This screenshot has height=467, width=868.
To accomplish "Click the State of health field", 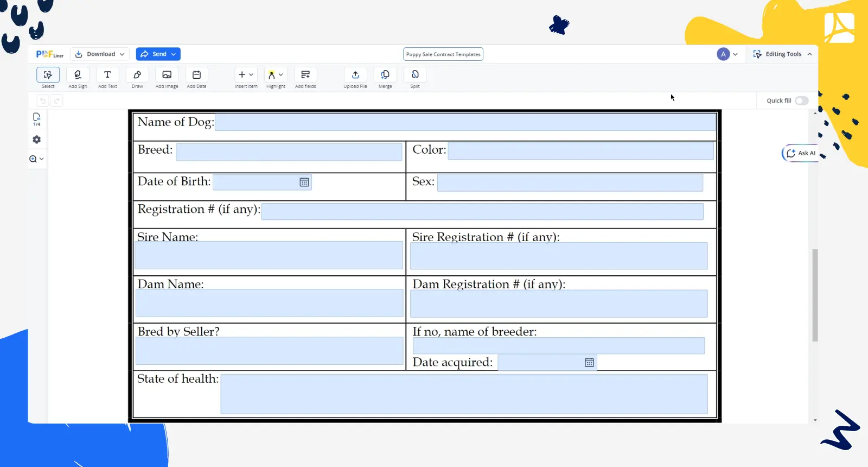I will pos(464,394).
